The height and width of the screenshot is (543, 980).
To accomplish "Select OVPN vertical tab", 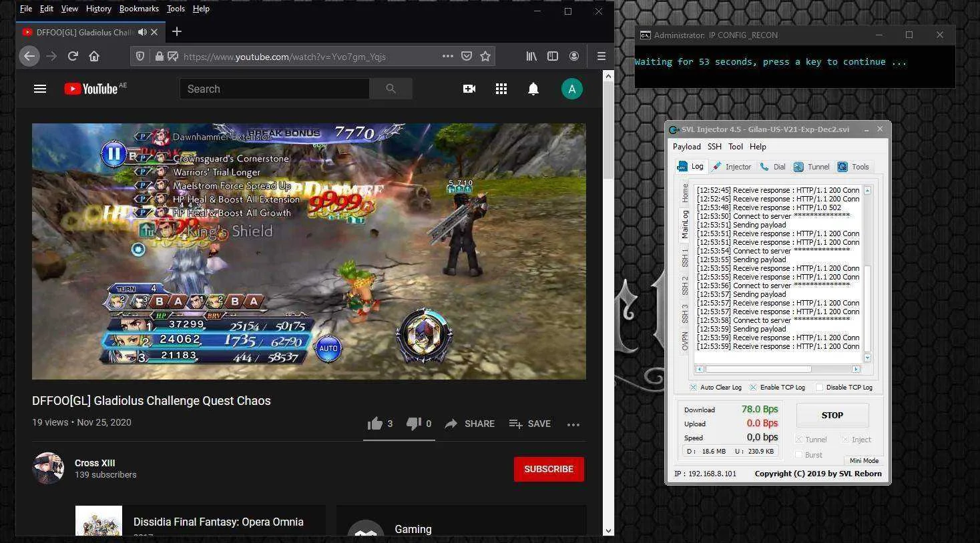I will [x=685, y=342].
